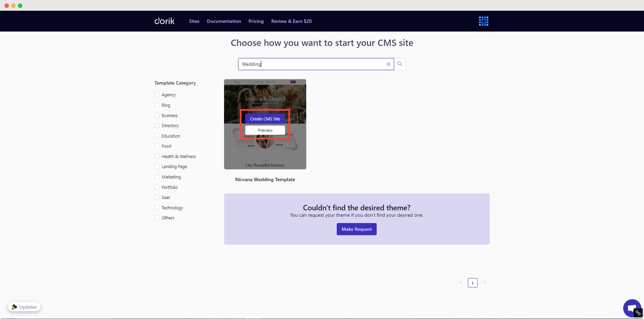Image resolution: width=644 pixels, height=319 pixels.
Task: Check the Blog category
Action: coord(157,105)
